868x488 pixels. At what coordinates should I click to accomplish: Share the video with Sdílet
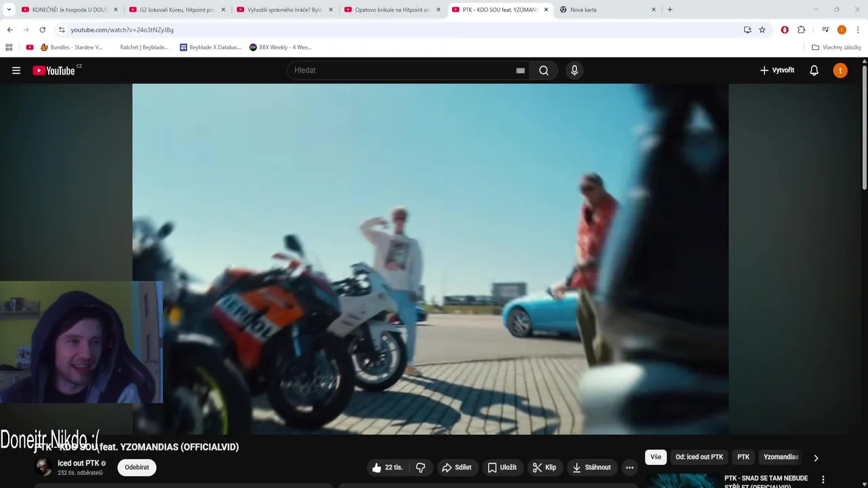click(456, 468)
